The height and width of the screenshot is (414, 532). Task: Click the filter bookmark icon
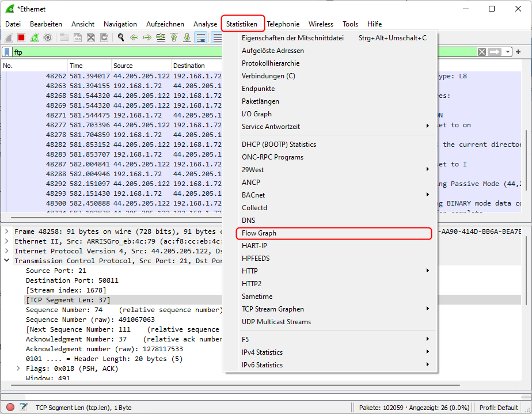(x=7, y=52)
